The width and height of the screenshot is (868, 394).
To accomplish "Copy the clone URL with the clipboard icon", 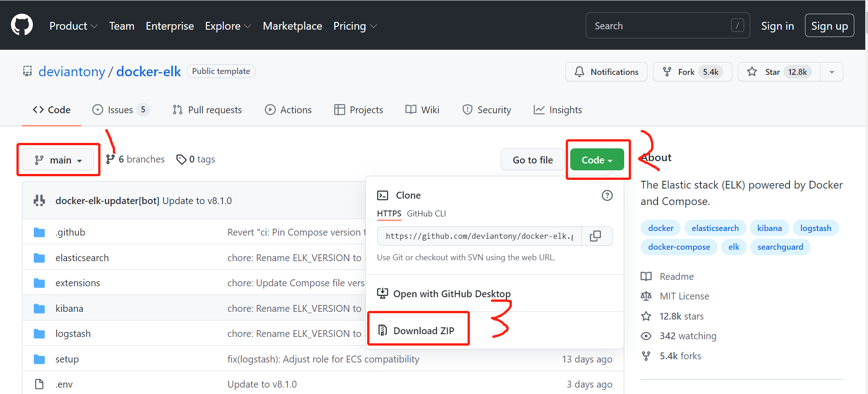I will click(595, 236).
